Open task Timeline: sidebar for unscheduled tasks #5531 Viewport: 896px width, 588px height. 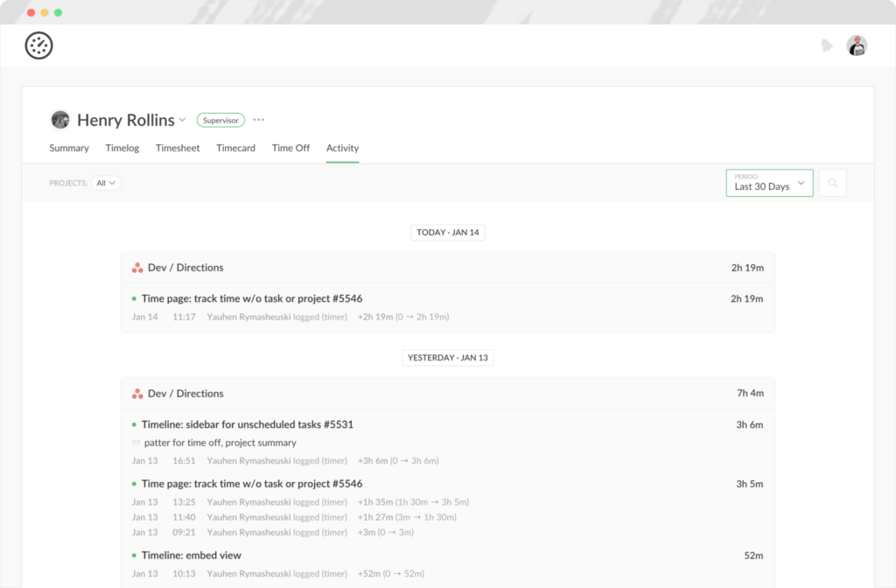point(248,423)
